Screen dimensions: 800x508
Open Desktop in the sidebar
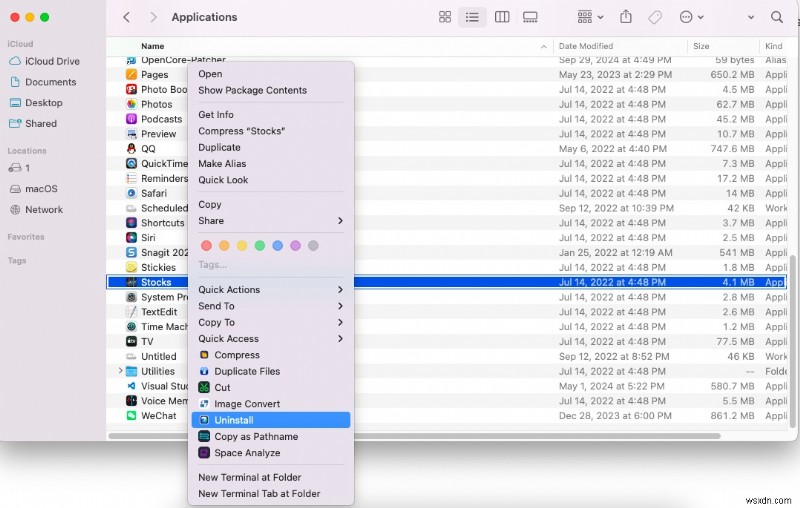pos(36,103)
